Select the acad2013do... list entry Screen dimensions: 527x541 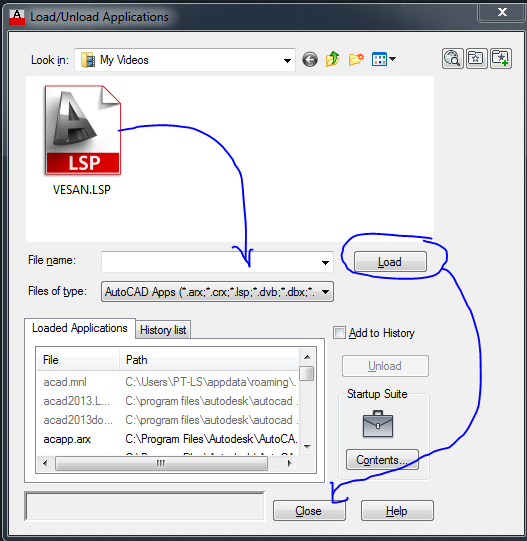[78, 420]
